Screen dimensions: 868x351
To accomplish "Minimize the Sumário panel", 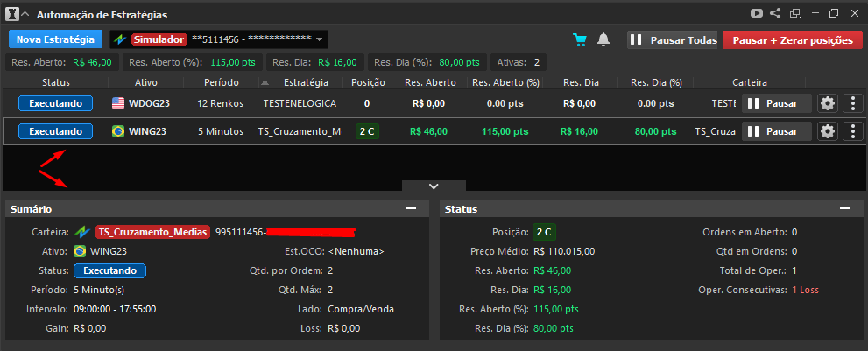I will tap(410, 208).
